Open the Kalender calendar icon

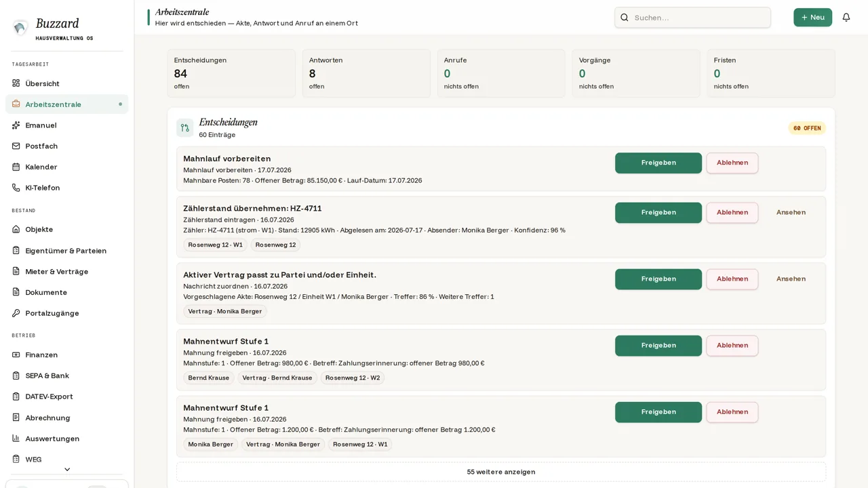click(x=16, y=167)
